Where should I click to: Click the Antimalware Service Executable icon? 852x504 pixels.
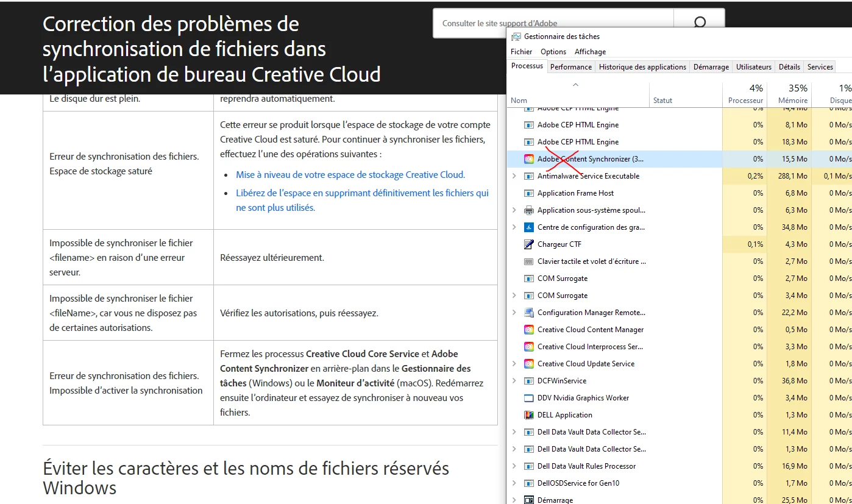[529, 176]
